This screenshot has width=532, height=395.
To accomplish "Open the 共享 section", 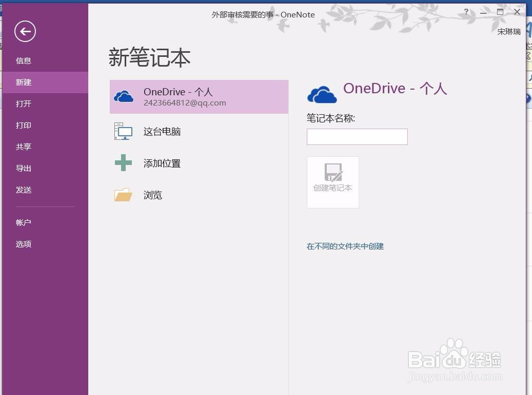I will click(23, 147).
